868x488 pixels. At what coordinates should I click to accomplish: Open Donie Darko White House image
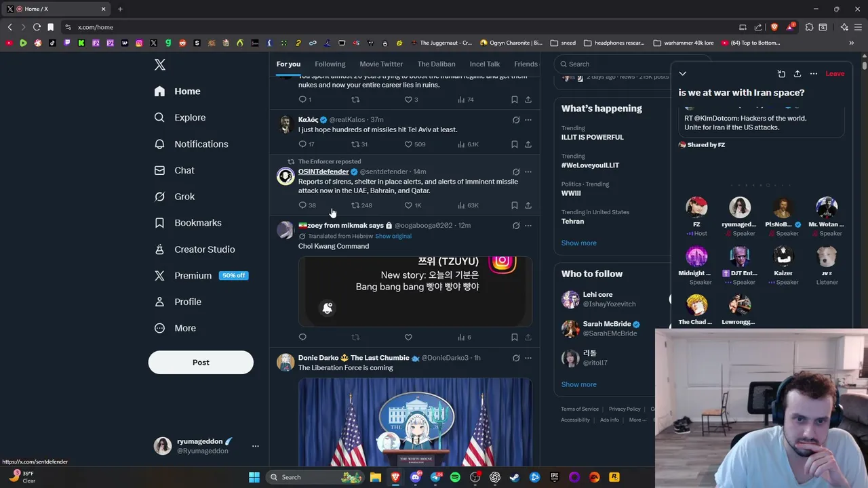click(x=415, y=422)
